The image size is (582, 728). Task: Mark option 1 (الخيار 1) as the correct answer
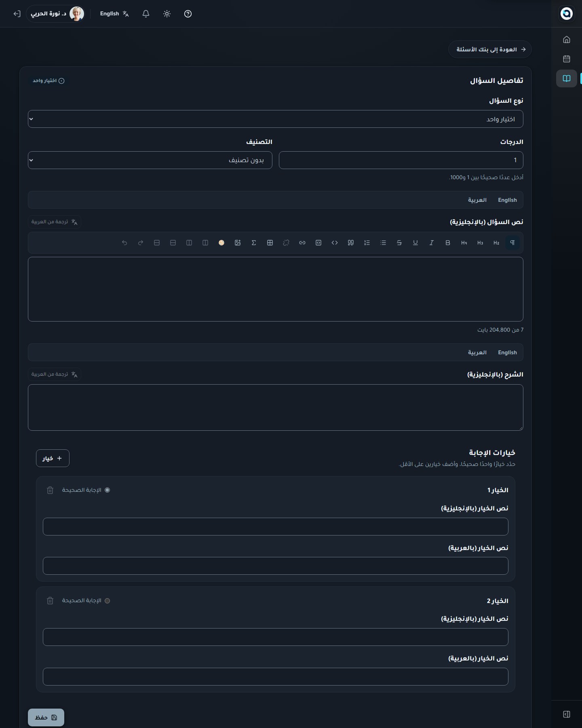[x=107, y=490]
